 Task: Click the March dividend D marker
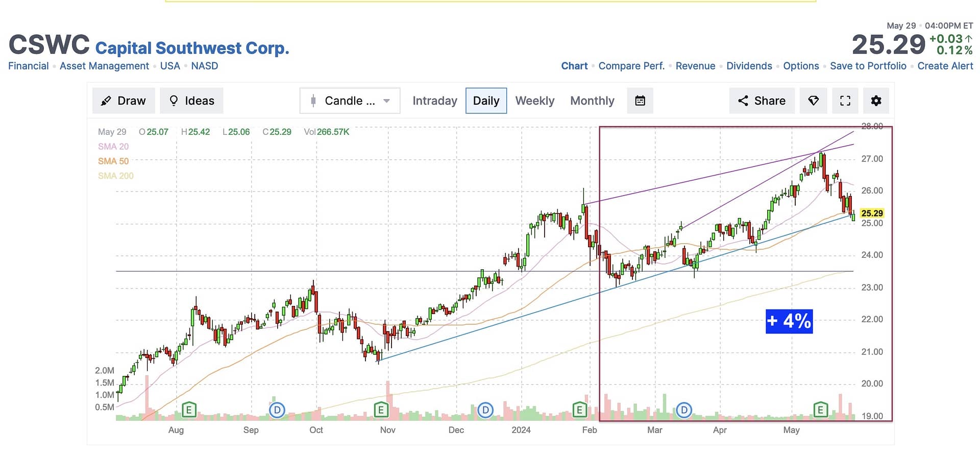click(x=684, y=410)
